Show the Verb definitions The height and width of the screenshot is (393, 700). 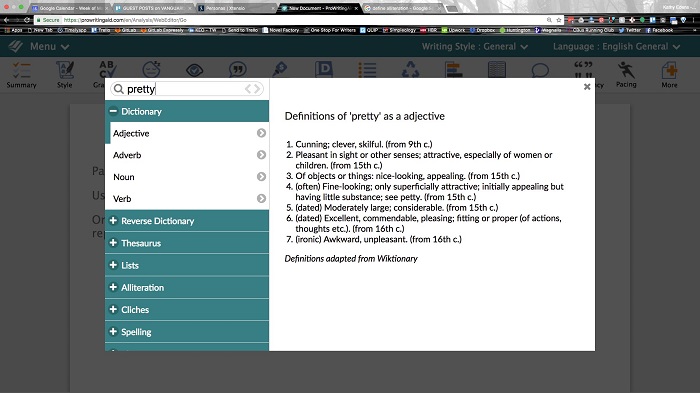(187, 199)
